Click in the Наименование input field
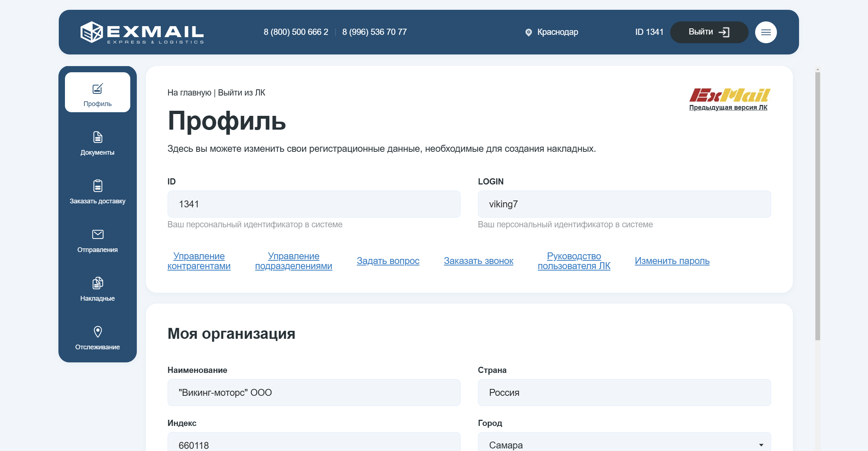The image size is (868, 451). click(314, 393)
